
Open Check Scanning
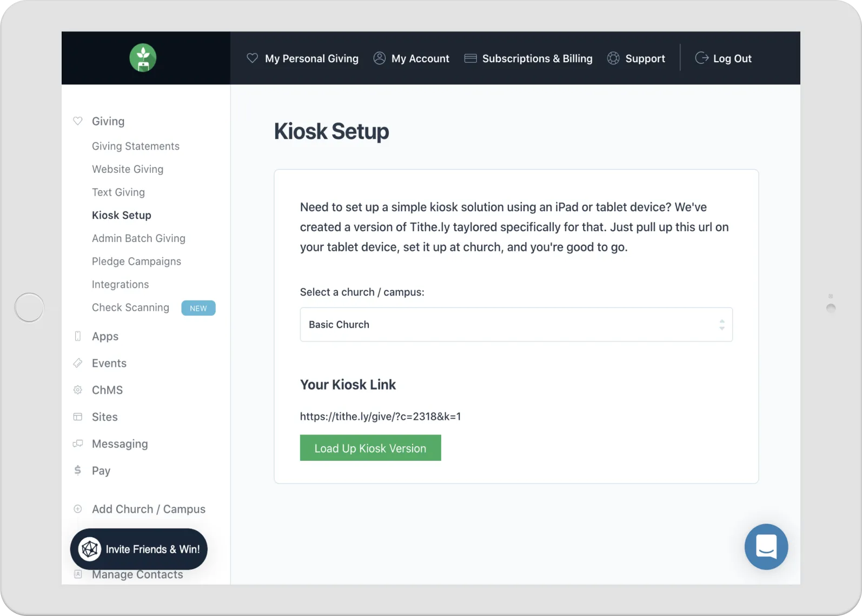[x=130, y=307]
